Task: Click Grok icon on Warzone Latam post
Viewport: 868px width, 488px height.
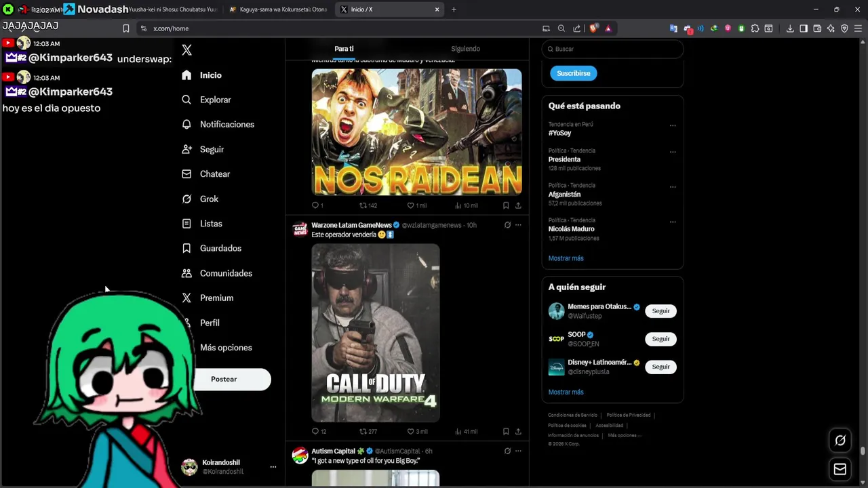Action: click(507, 225)
